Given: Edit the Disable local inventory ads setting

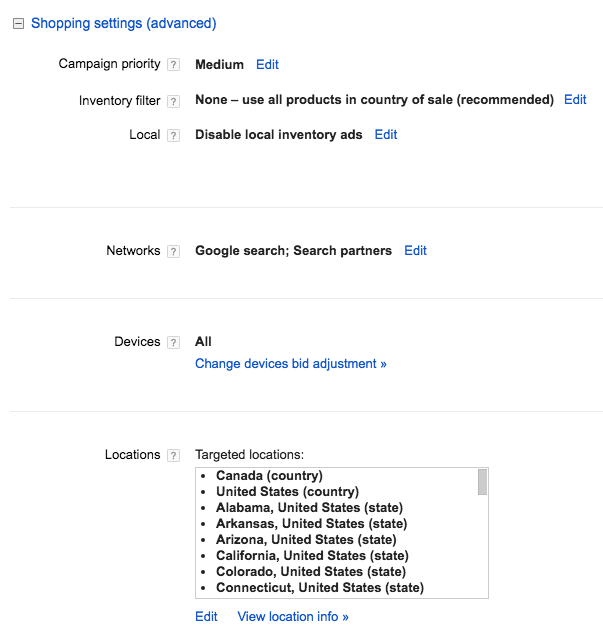Looking at the screenshot, I should pos(386,134).
